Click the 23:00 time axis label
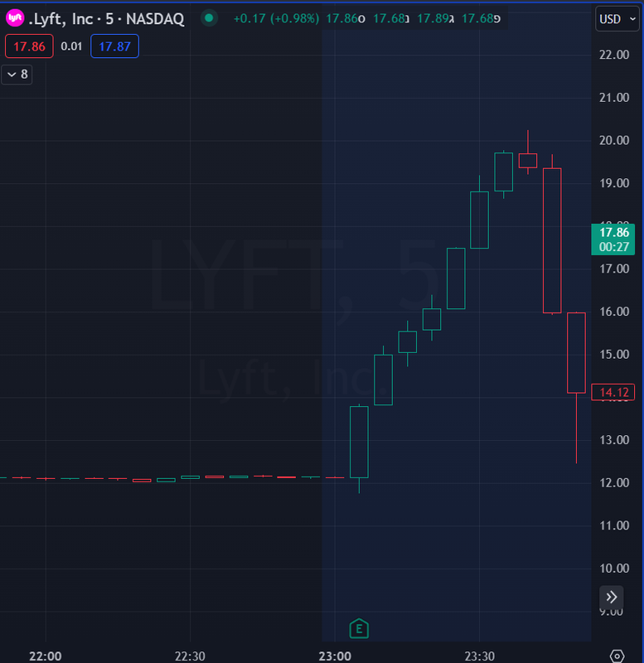The image size is (644, 663). (x=335, y=656)
